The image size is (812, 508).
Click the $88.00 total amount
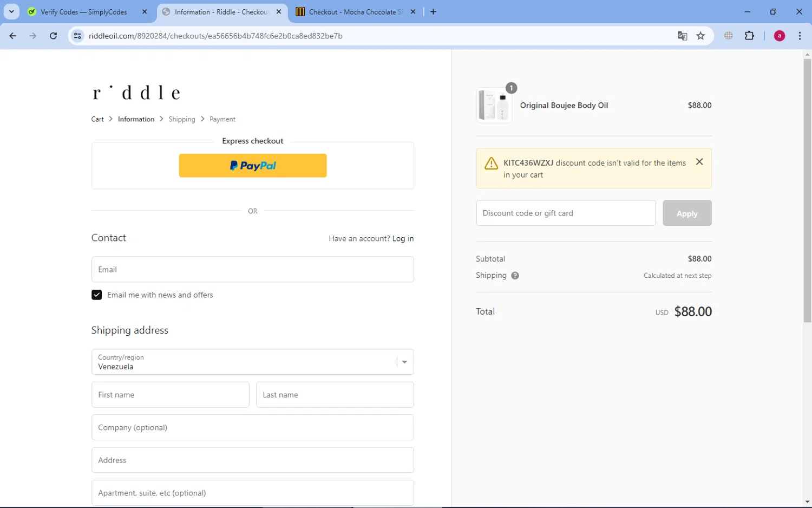coord(693,311)
